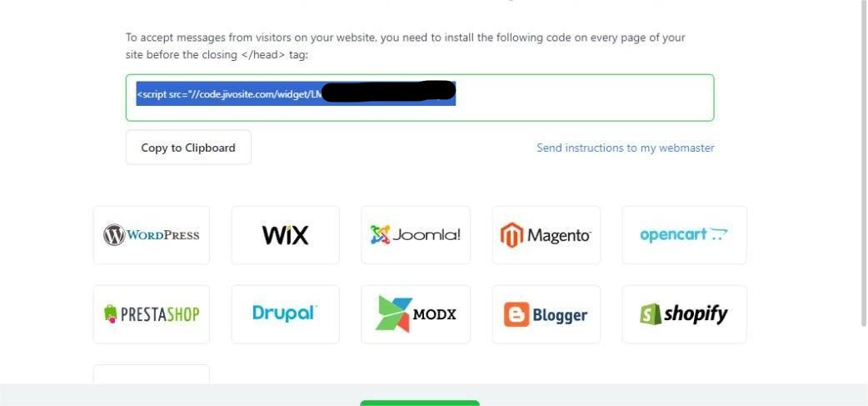Viewport: 868px width, 406px height.
Task: Choose the Wix platform tile
Action: click(285, 235)
